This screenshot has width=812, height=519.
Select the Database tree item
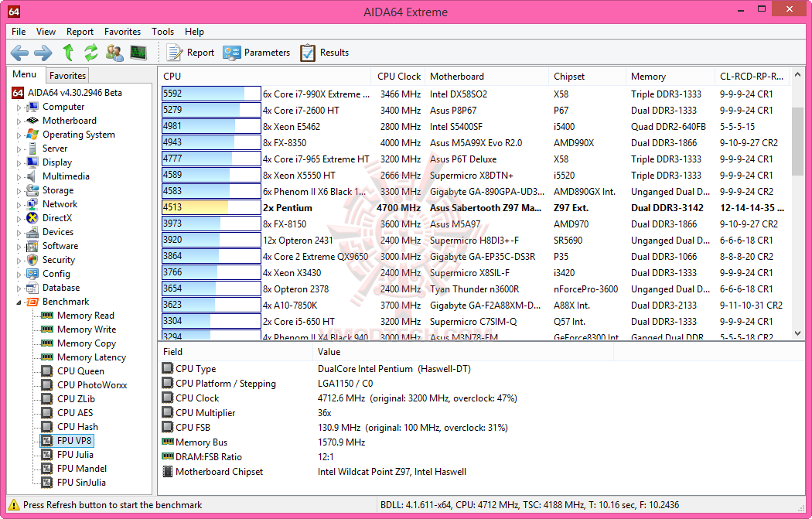pos(60,288)
